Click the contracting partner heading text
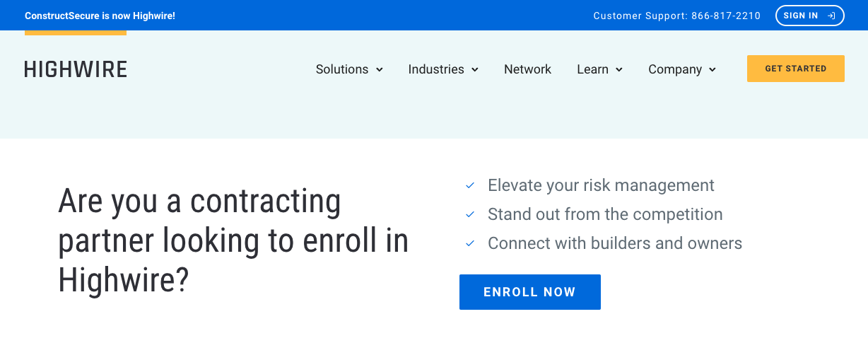 (233, 241)
